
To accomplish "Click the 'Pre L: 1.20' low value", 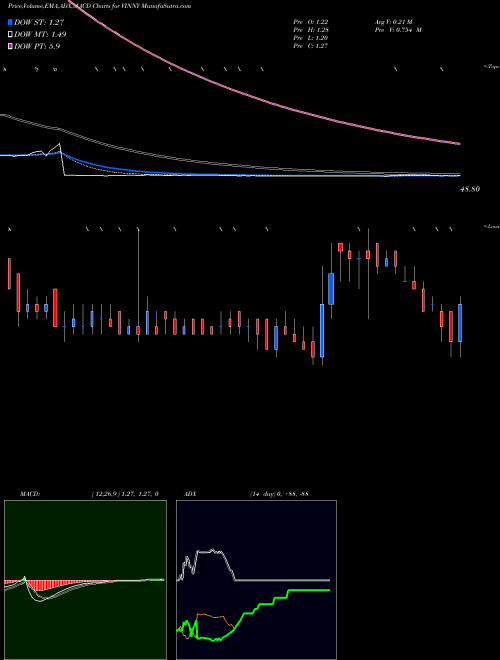I will pos(311,38).
